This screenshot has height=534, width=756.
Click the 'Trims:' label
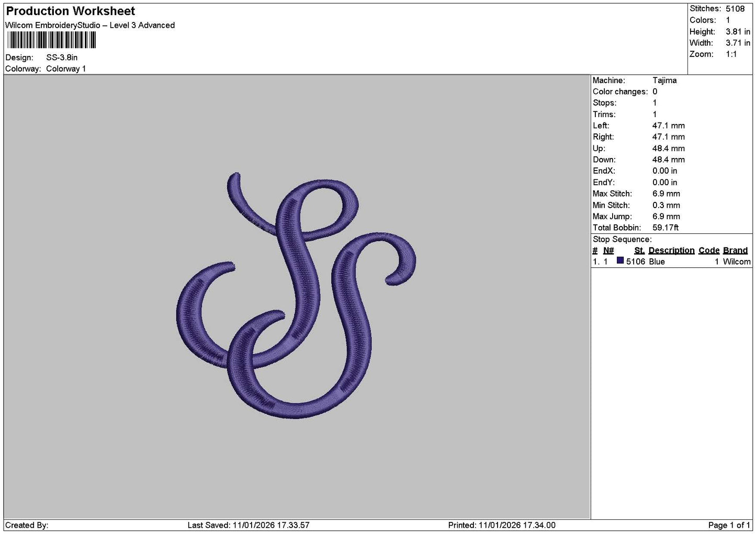click(x=604, y=114)
